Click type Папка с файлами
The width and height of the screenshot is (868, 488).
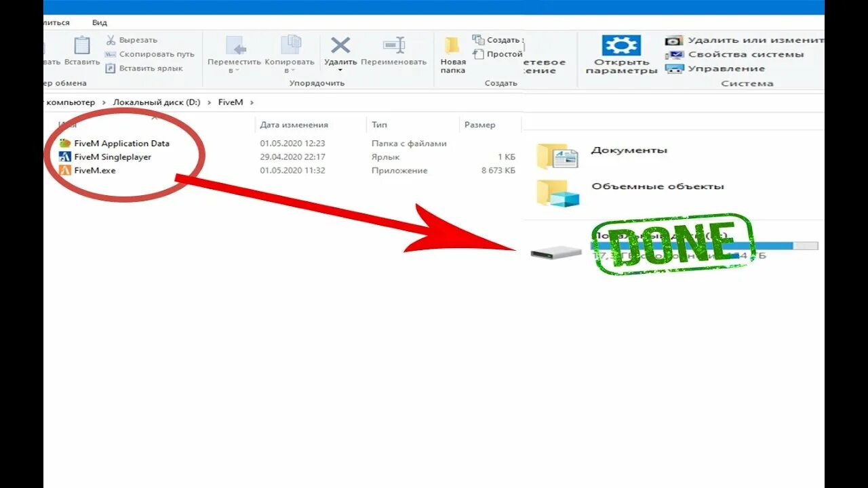409,143
